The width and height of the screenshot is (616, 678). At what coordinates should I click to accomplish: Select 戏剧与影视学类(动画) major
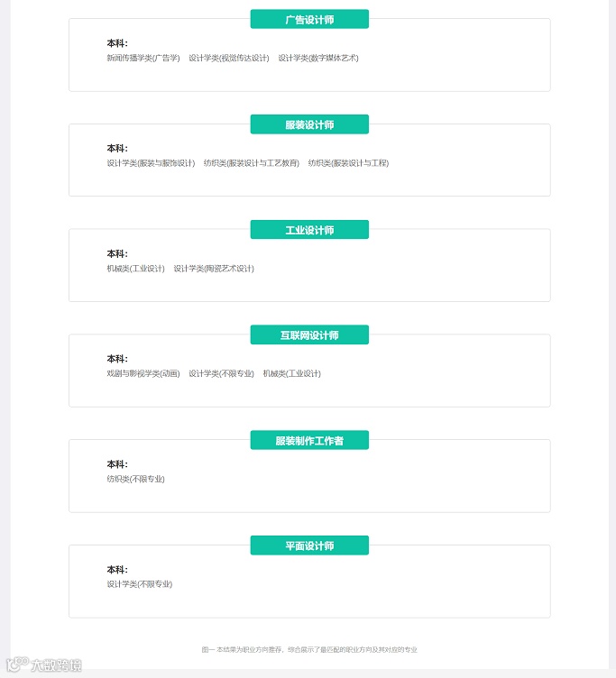point(143,373)
